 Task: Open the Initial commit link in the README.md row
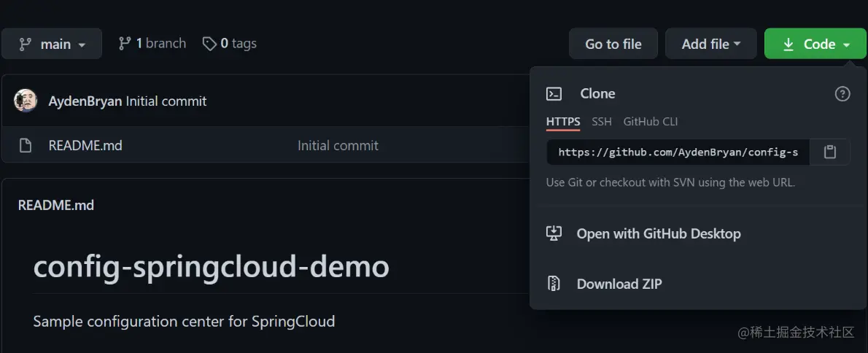point(338,146)
